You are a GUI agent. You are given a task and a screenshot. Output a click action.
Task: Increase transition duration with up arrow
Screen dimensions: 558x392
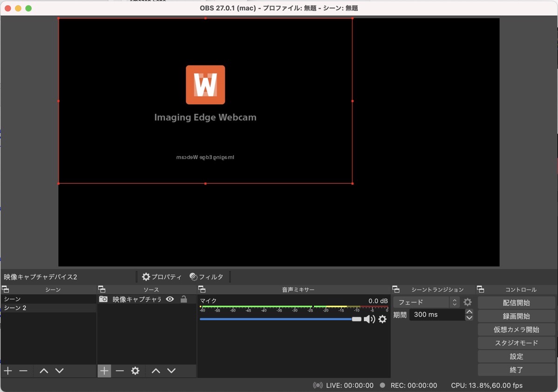(469, 311)
